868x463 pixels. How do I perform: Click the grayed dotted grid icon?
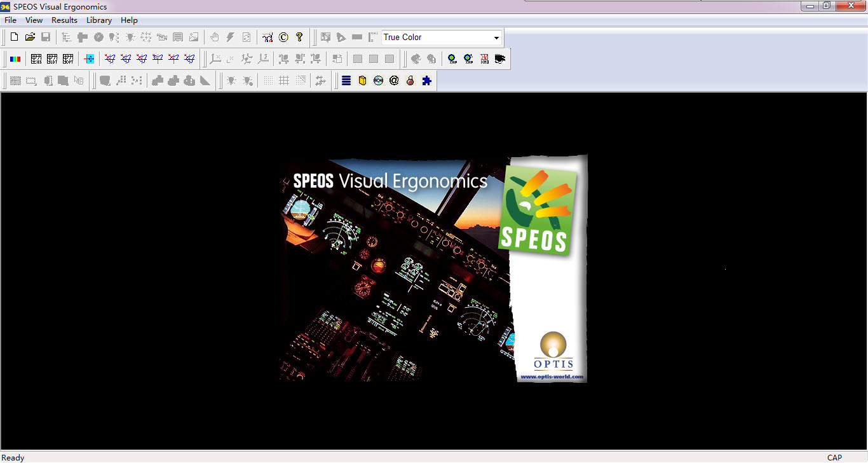point(268,81)
